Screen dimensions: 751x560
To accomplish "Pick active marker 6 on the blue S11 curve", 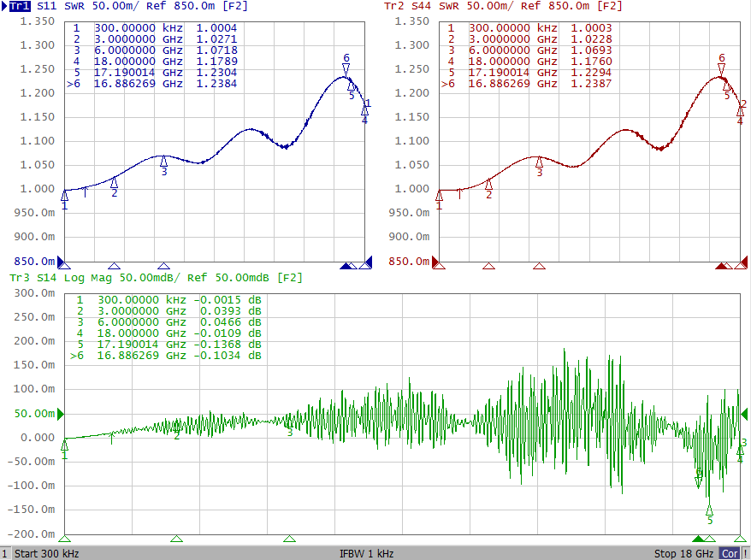I will pos(346,68).
